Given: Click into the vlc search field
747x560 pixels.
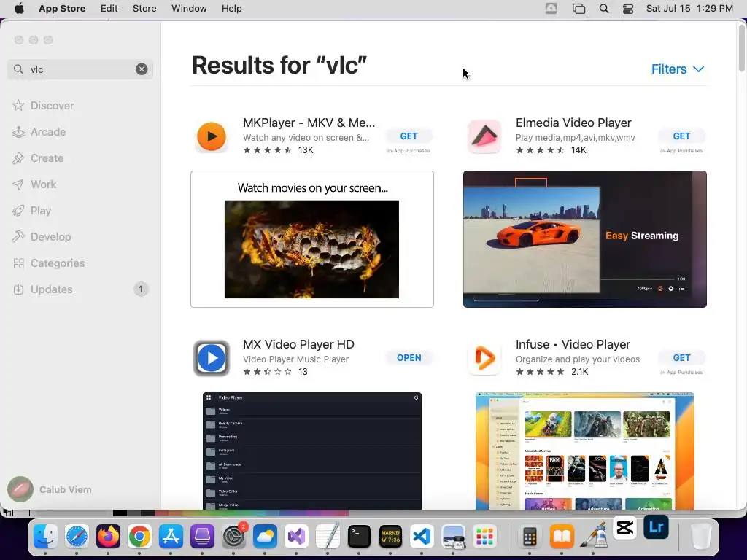Looking at the screenshot, I should [79, 69].
